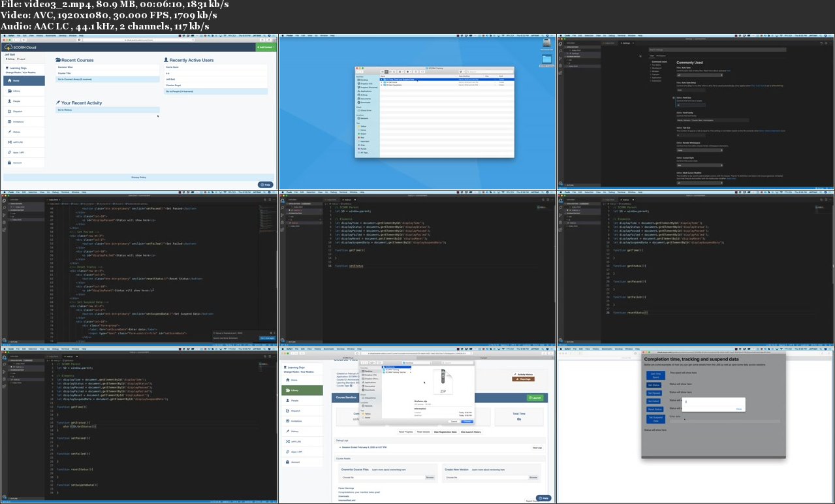Viewport: 835px width, 504px height.
Task: Switch the Finder dialog to list view
Action: [x=386, y=71]
